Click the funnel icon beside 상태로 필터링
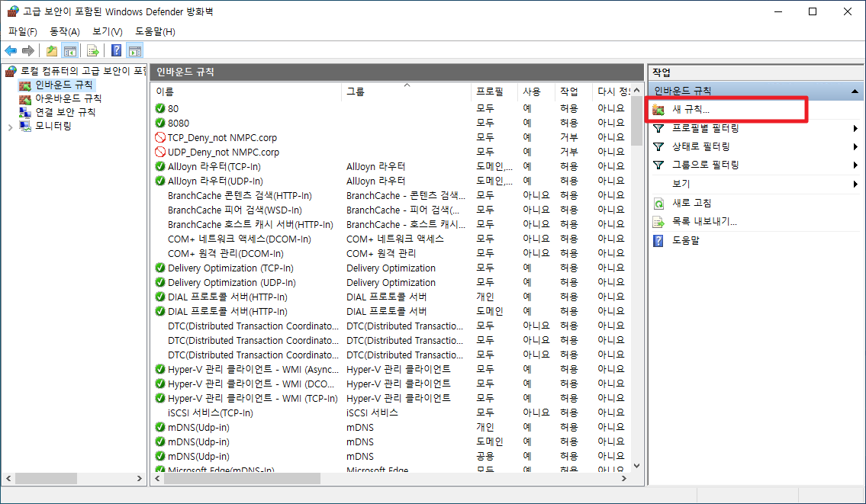866x504 pixels. [x=658, y=147]
